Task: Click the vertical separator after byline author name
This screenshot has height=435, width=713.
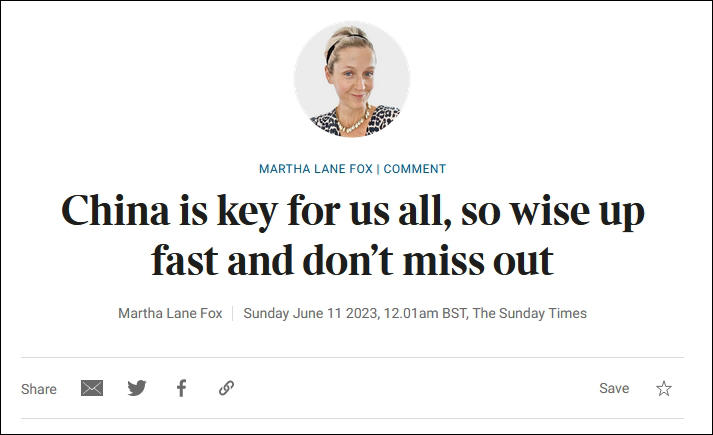Action: click(233, 313)
